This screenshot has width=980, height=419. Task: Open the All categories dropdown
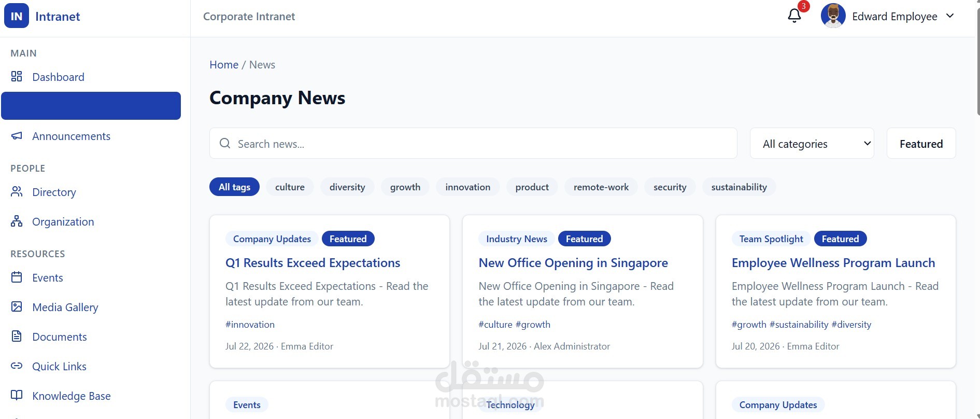812,144
